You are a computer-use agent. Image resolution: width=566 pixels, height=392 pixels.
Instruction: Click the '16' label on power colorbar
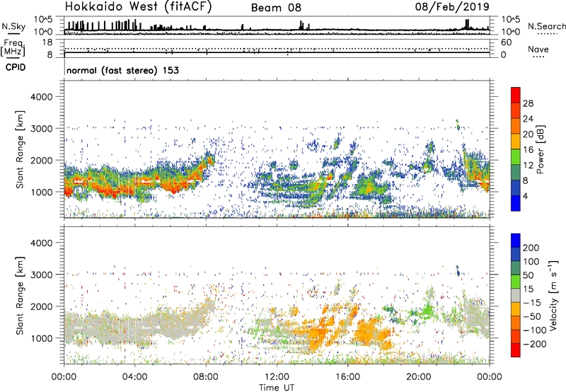pos(528,150)
